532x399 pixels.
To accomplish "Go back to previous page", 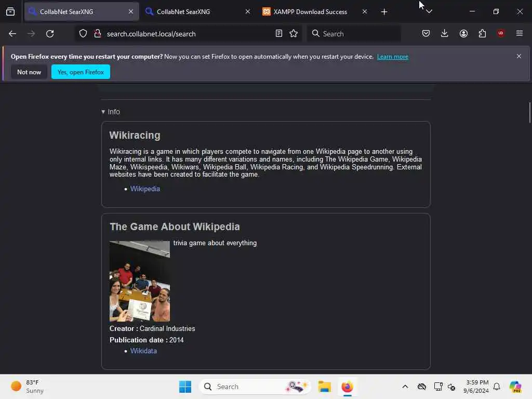I will pos(12,34).
